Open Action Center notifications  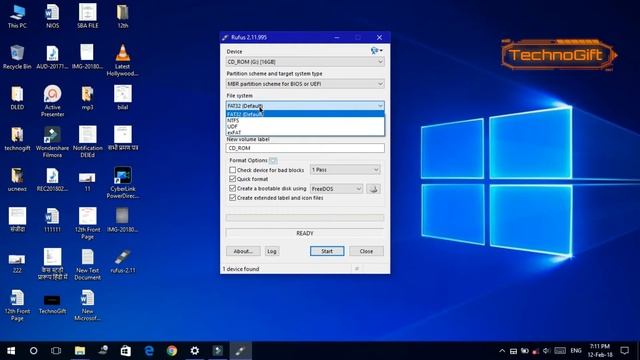[x=624, y=351]
